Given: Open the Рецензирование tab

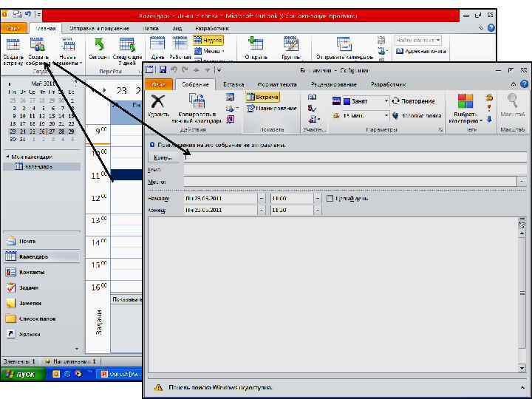Looking at the screenshot, I should (333, 84).
